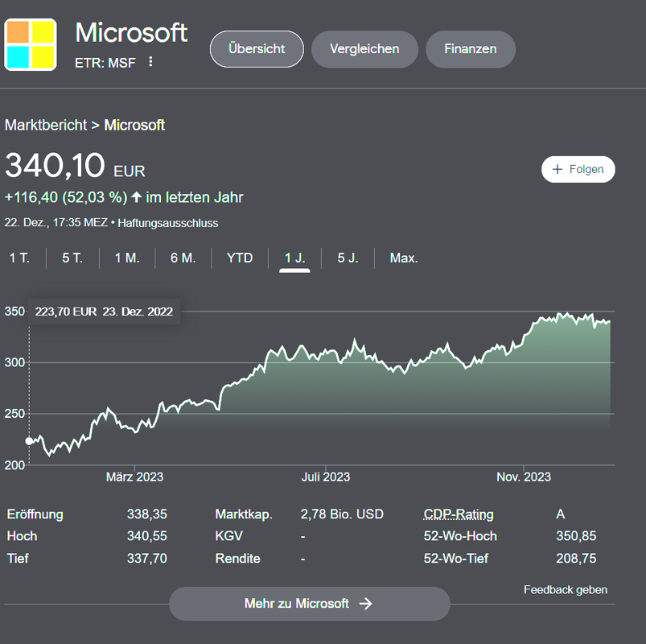Viewport: 646px width, 644px height.
Task: Click the upward arrow next to yearly change
Action: 137,197
